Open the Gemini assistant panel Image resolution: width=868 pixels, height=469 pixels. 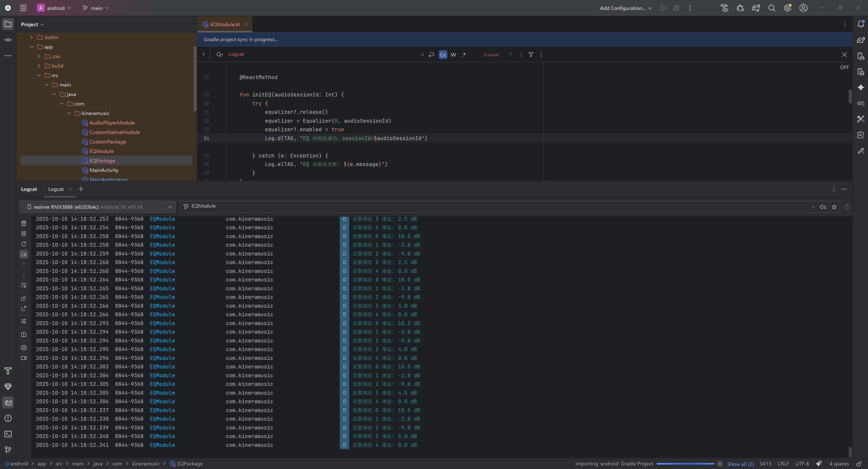point(861,87)
